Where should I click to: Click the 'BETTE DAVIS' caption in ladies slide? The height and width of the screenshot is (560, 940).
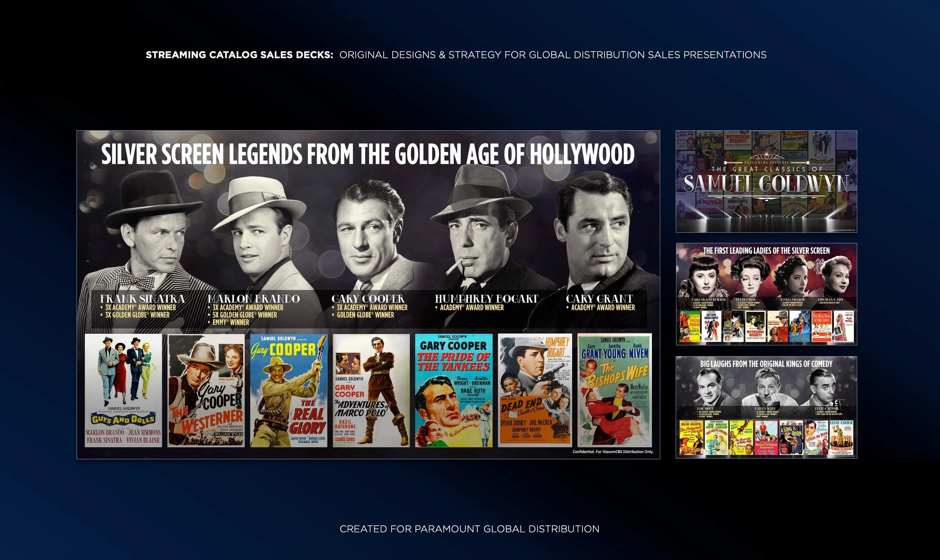click(x=746, y=300)
